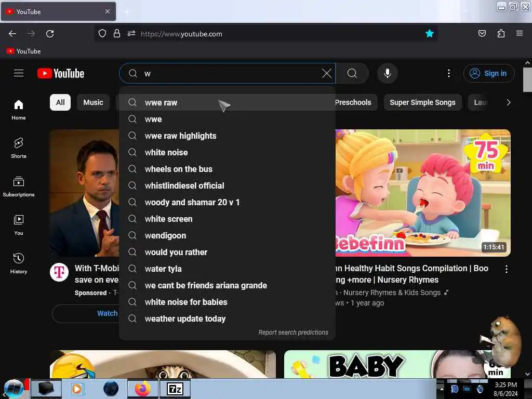This screenshot has width=532, height=399.
Task: Go to Home in sidebar
Action: point(19,110)
